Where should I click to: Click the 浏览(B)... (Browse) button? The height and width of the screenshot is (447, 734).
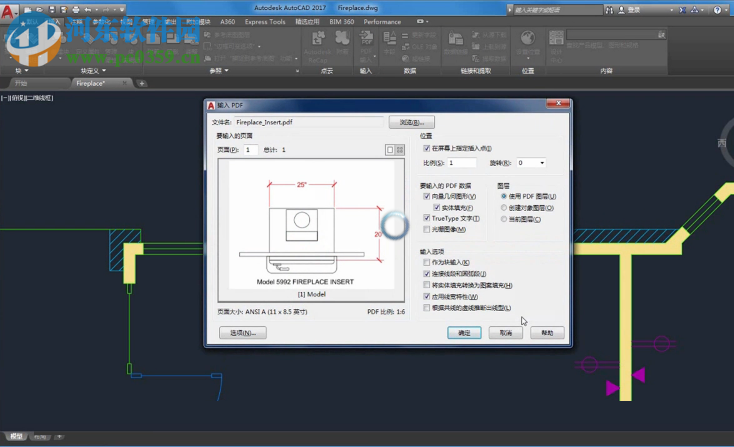pyautogui.click(x=411, y=122)
